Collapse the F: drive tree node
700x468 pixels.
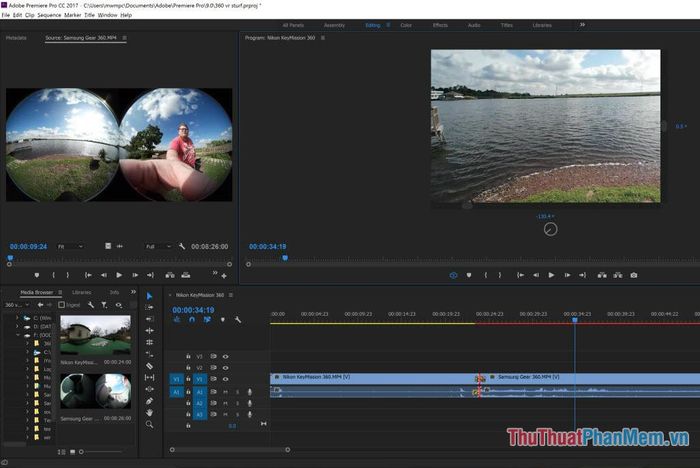[17, 335]
